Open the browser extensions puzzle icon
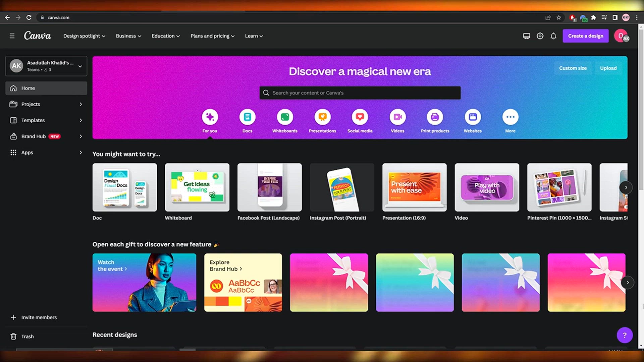 [x=594, y=17]
